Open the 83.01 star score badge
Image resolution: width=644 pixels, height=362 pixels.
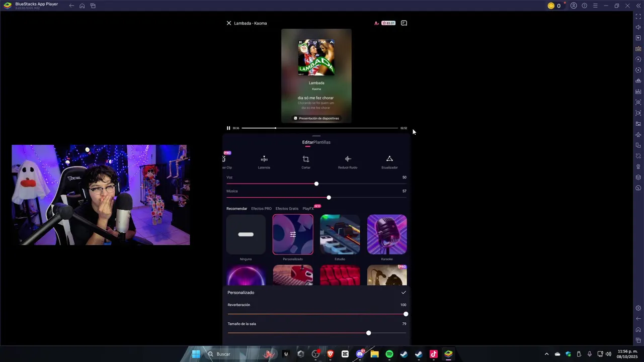click(x=388, y=23)
